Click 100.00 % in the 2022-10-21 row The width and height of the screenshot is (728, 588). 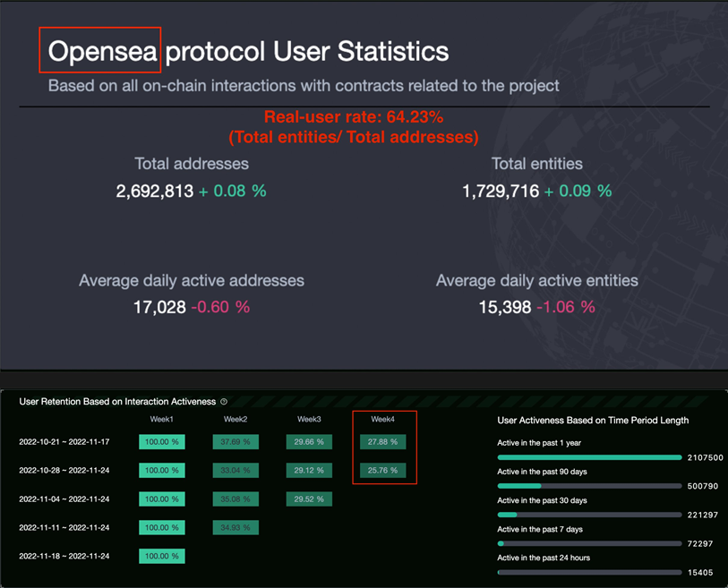pos(161,442)
